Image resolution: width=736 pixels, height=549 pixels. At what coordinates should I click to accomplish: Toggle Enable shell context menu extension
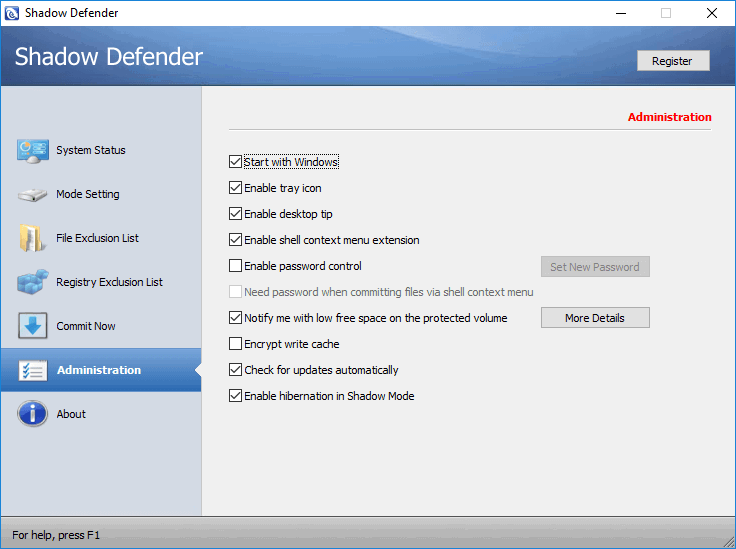tap(235, 240)
